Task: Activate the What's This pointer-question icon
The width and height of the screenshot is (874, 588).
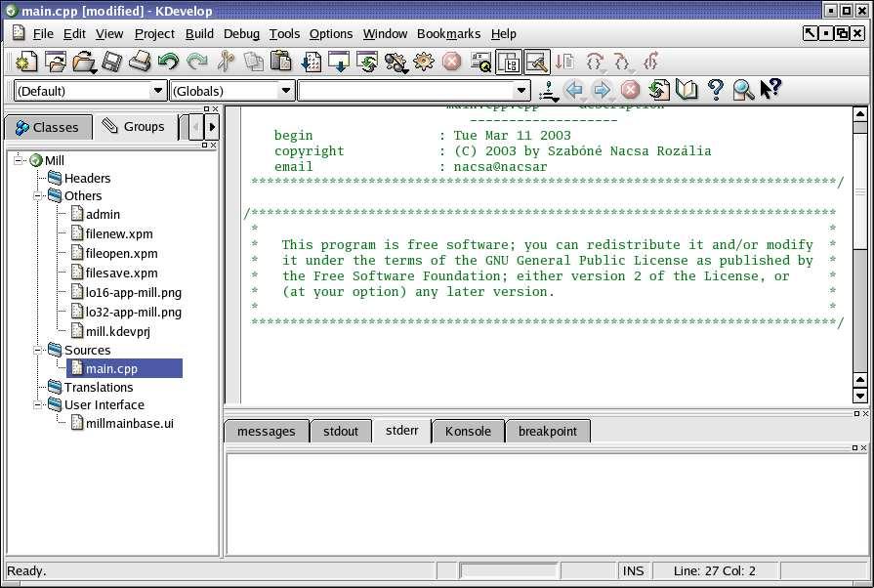Action: coord(770,89)
